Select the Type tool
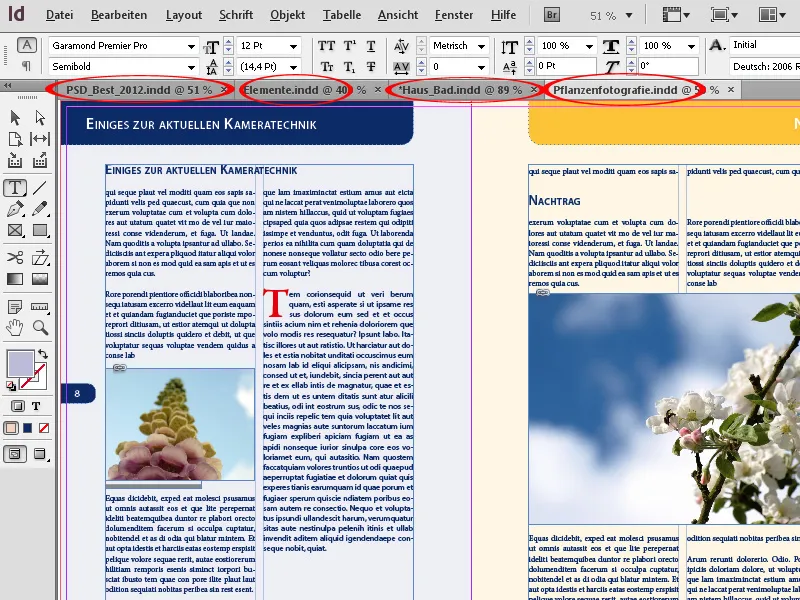Viewport: 800px width, 600px height. pos(15,188)
